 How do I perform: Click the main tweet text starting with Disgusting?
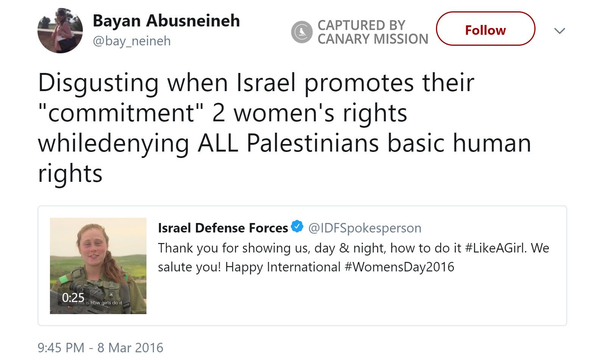click(x=256, y=83)
